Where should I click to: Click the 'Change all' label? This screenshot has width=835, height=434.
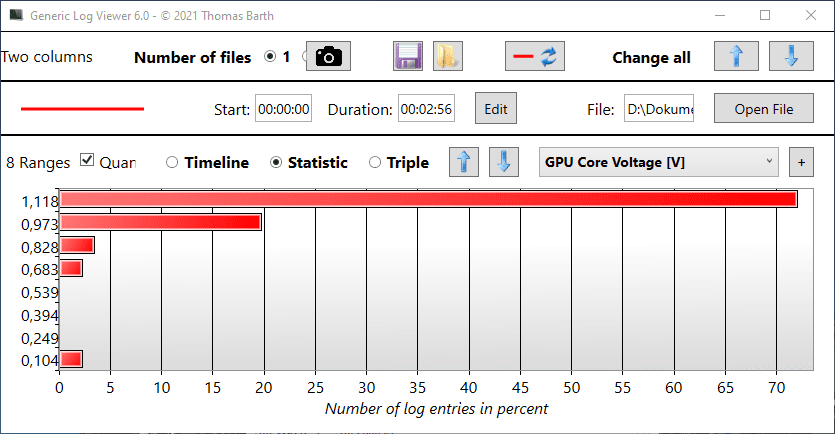tap(651, 57)
